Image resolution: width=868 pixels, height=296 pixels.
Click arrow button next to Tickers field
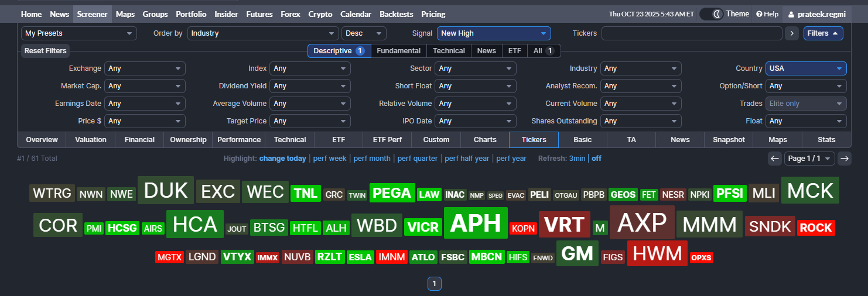(x=792, y=33)
